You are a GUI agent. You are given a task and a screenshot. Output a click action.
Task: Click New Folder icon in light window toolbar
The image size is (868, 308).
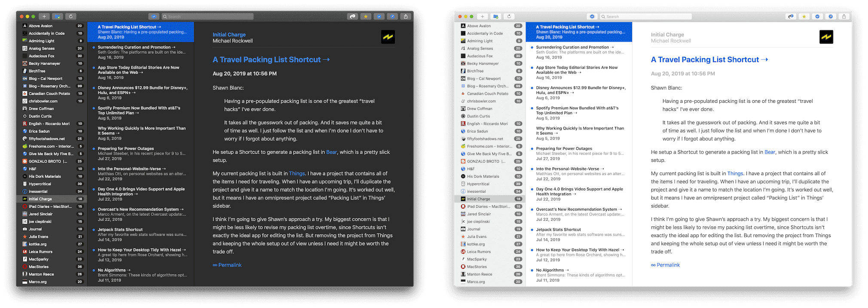[496, 16]
